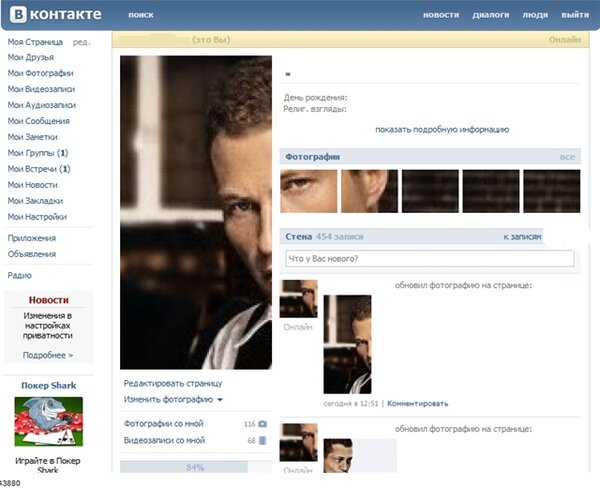Open Объявления in the sidebar
Image resolution: width=600 pixels, height=488 pixels.
(x=32, y=254)
